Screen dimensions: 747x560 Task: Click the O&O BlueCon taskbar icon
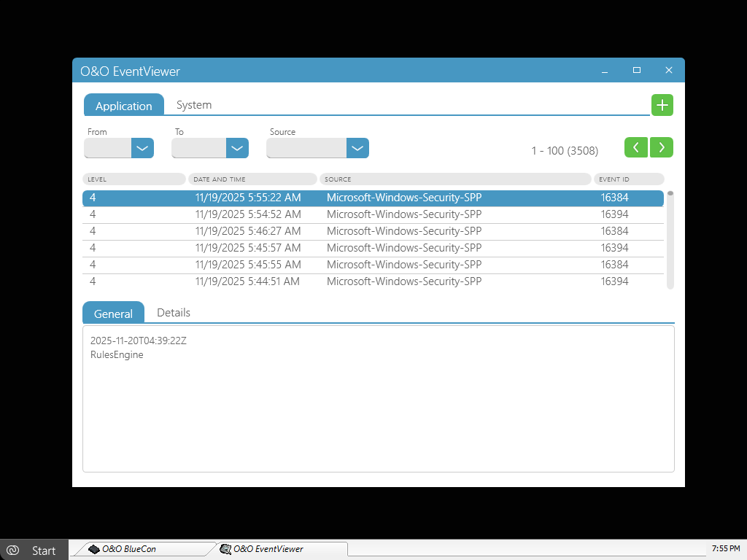pos(94,549)
